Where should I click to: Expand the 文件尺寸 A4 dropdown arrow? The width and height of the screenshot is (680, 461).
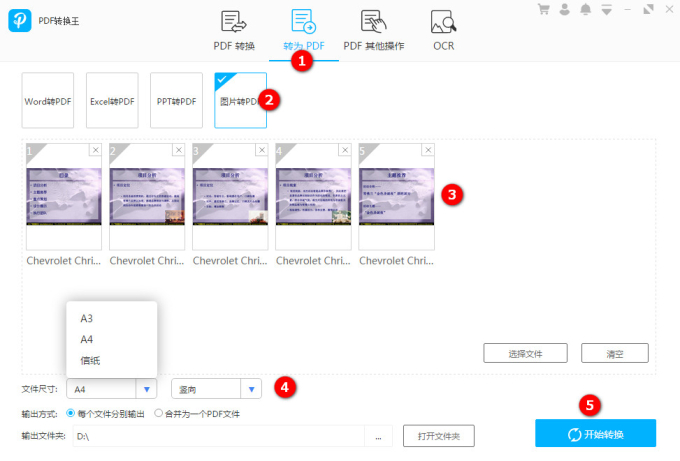click(x=147, y=389)
